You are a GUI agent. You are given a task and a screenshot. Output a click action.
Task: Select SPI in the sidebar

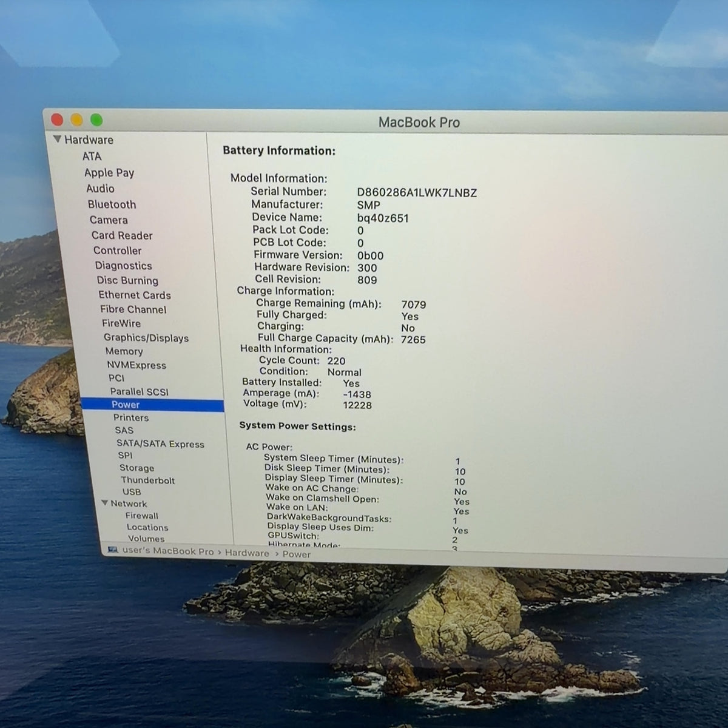pyautogui.click(x=125, y=456)
